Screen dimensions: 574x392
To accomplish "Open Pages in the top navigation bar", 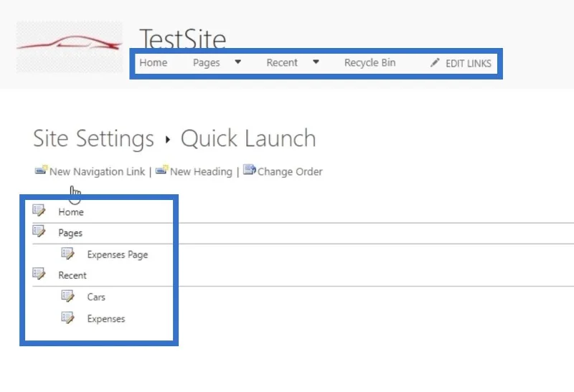I will point(207,63).
